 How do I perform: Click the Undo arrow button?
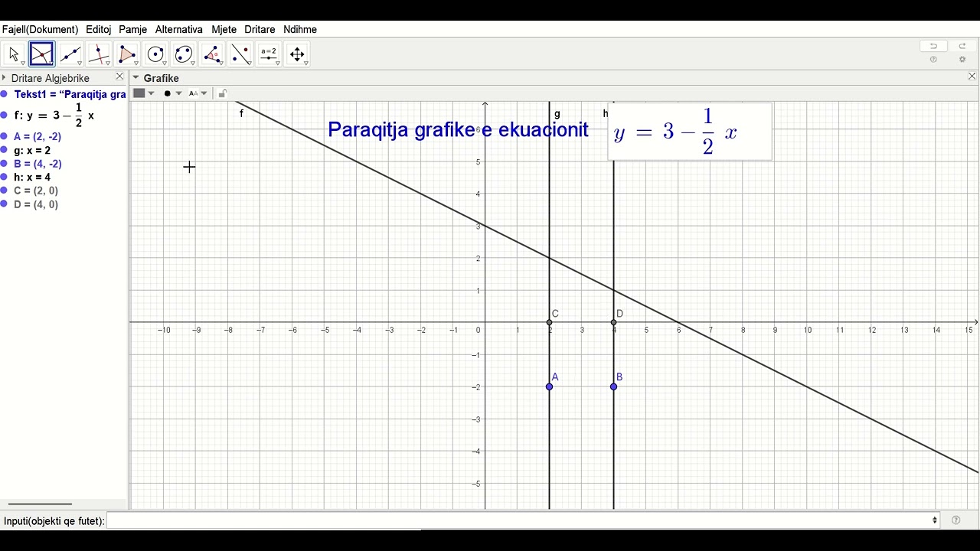tap(933, 46)
